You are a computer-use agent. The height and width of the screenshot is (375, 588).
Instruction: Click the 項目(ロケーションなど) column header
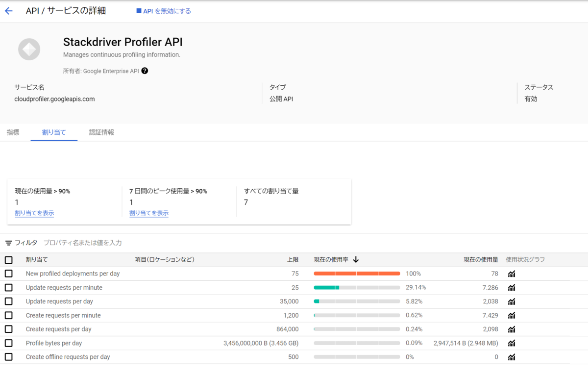point(165,260)
